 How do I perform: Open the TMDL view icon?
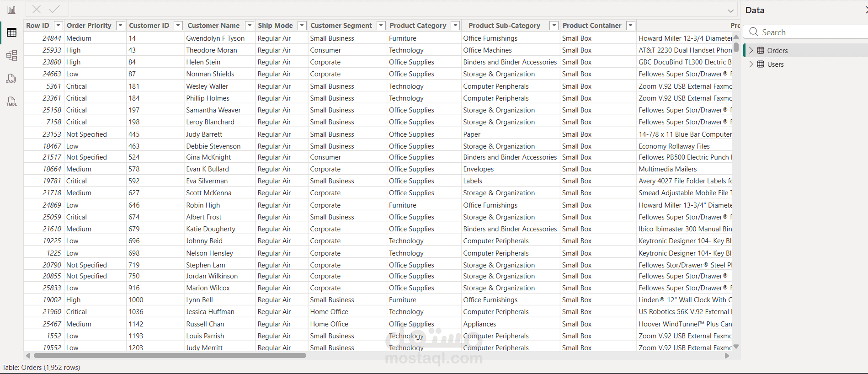tap(11, 102)
